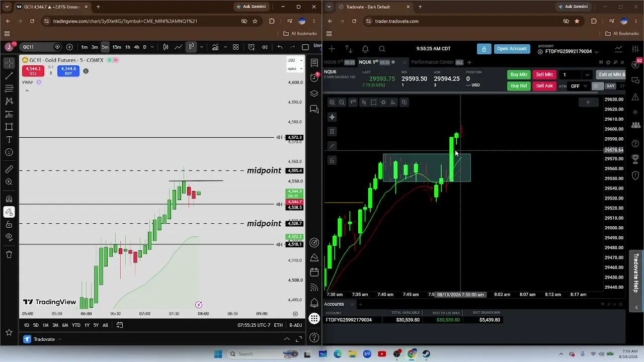The height and width of the screenshot is (362, 644).
Task: Click the trash icon to remove drawings
Action: coord(9,254)
